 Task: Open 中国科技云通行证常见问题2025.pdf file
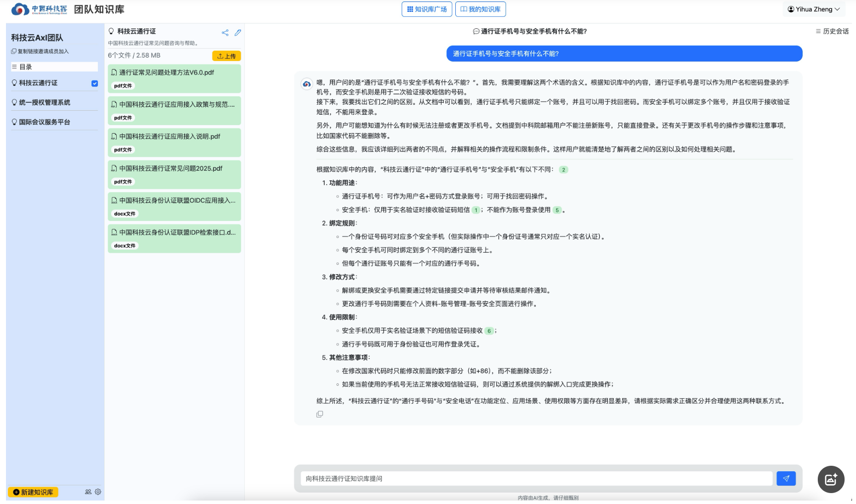(174, 174)
